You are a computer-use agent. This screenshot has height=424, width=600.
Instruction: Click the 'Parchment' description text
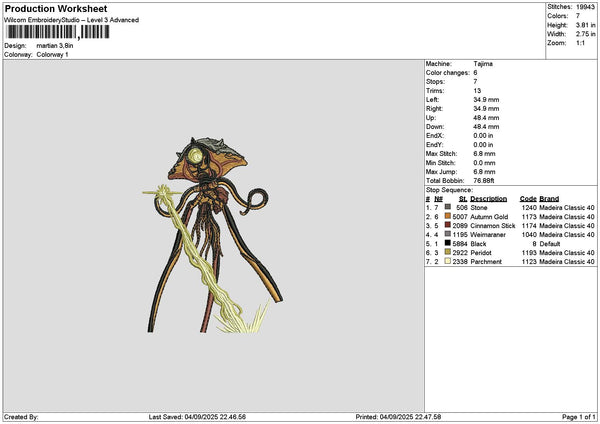(486, 262)
